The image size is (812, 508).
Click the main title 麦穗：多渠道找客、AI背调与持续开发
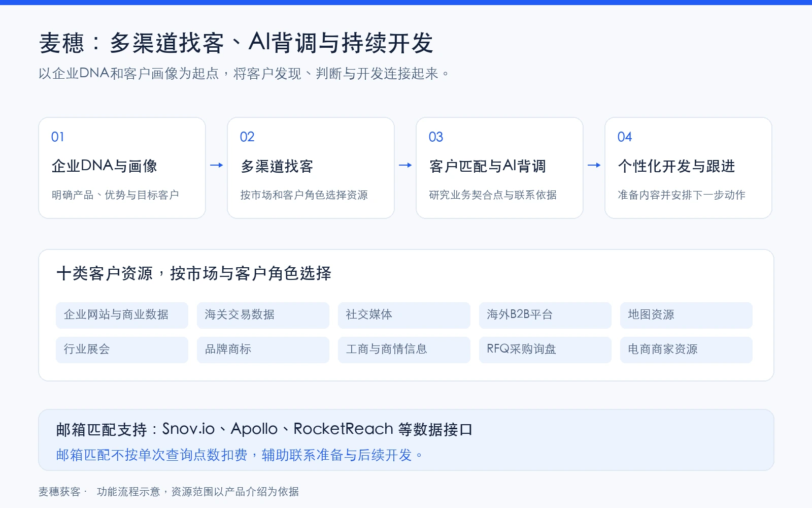[236, 43]
